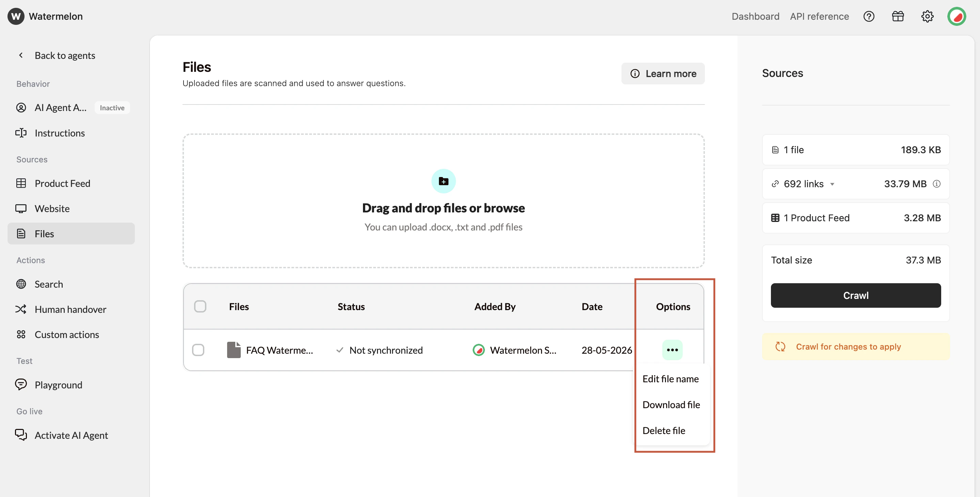Screen dimensions: 980x497
Task: Open the Activate AI Agent sidebar item
Action: 71,435
